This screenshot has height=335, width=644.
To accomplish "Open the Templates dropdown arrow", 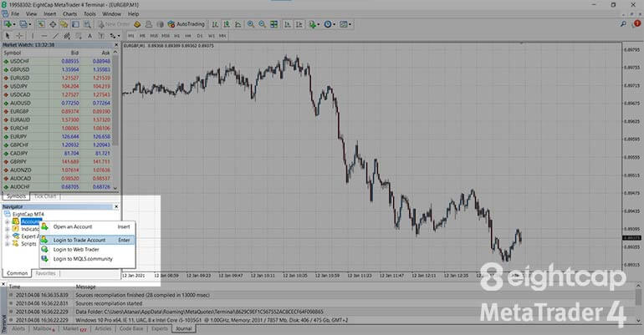I will click(x=350, y=24).
